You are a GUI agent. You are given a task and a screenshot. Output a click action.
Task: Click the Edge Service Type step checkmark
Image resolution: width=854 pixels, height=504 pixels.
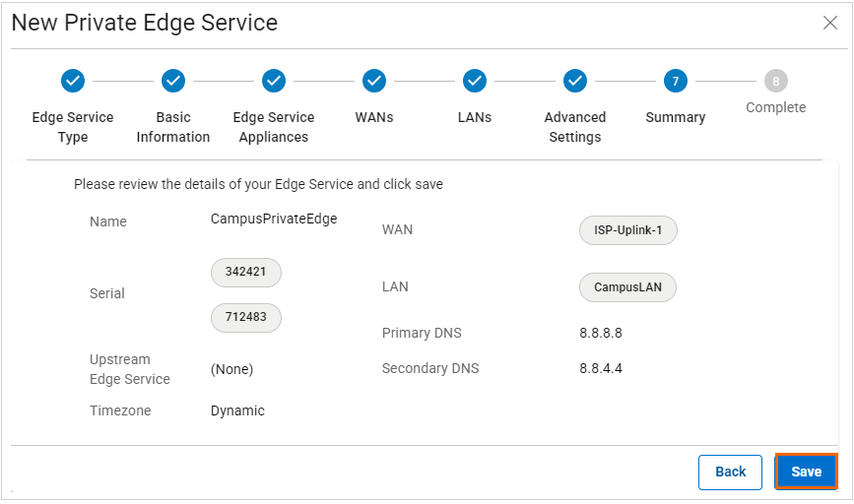[x=73, y=81]
